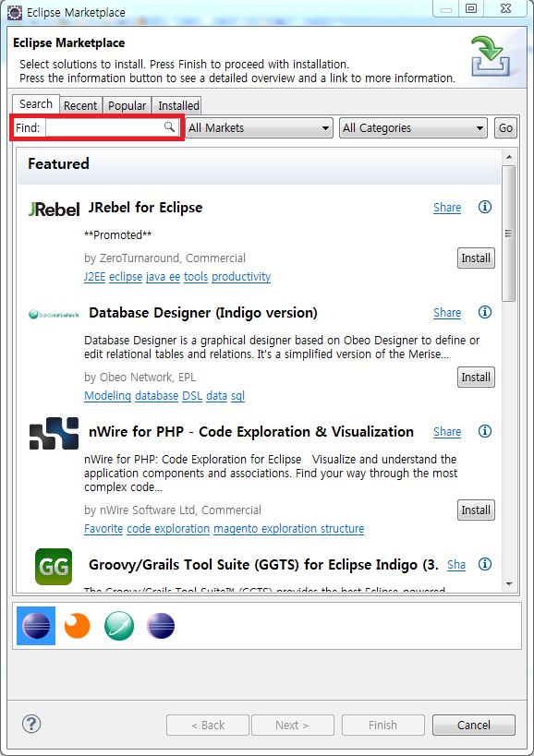Screen dimensions: 534x756
Task: Click the GG Groovy/Grails logo
Action: pyautogui.click(x=54, y=567)
